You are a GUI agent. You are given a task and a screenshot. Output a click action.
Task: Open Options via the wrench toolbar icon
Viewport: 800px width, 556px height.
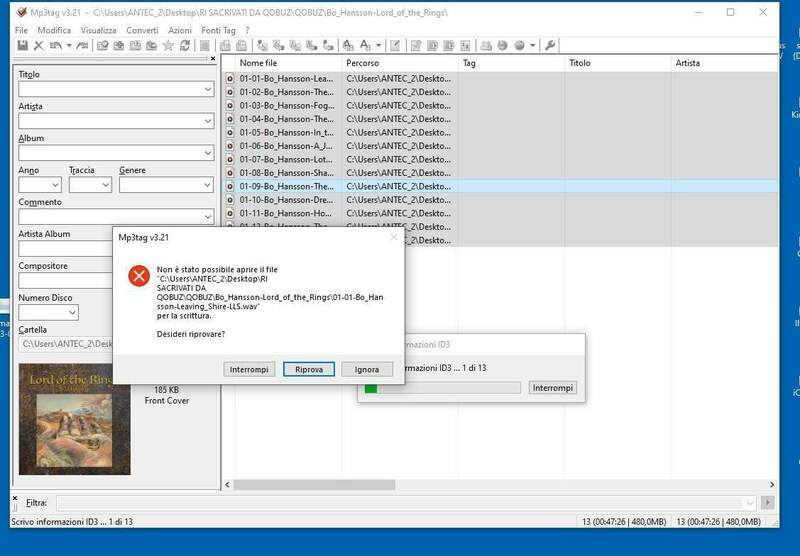(551, 46)
